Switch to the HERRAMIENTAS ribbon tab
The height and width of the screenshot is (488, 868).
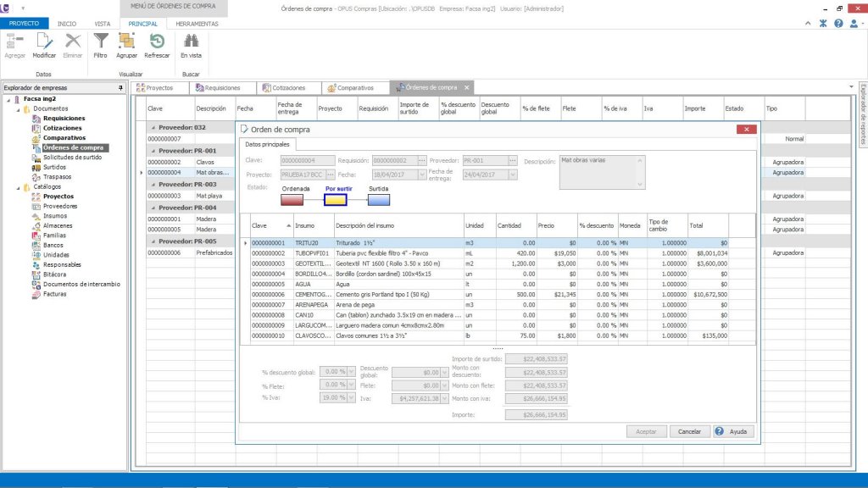(x=197, y=24)
